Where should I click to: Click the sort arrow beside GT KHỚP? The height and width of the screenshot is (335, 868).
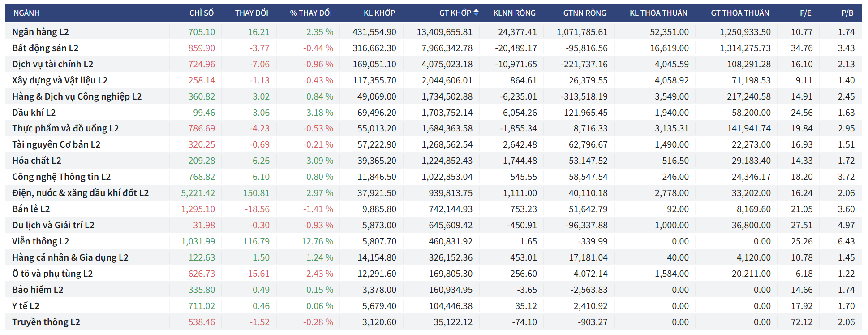coord(476,13)
